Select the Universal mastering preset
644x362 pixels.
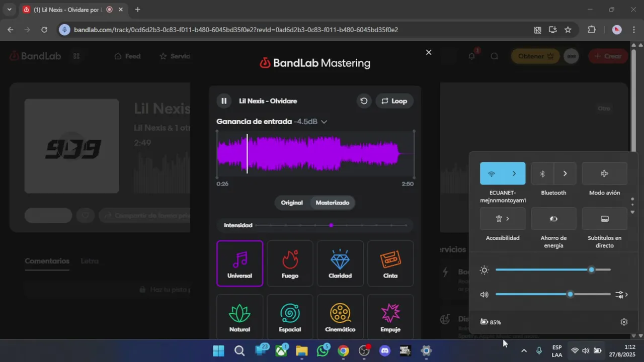[x=239, y=263]
